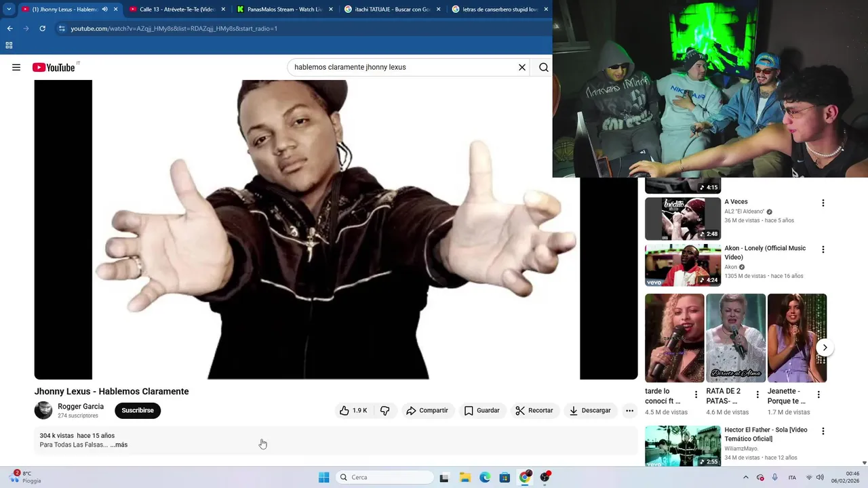Clear the search box with the X icon
Viewport: 868px width, 488px height.
(x=522, y=67)
